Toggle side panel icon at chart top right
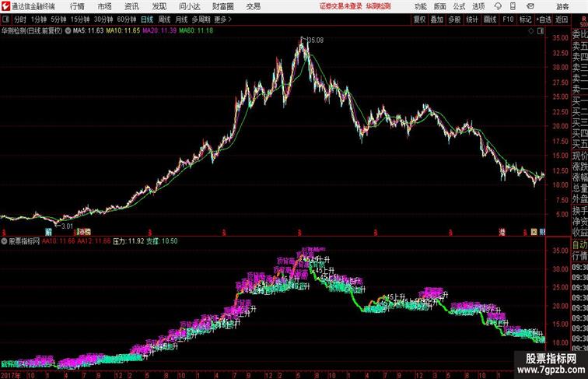 pyautogui.click(x=541, y=31)
